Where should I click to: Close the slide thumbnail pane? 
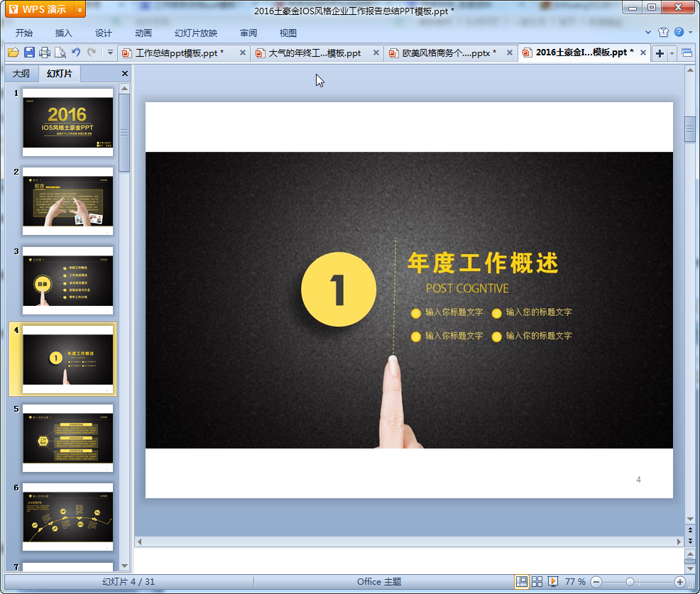pyautogui.click(x=125, y=74)
